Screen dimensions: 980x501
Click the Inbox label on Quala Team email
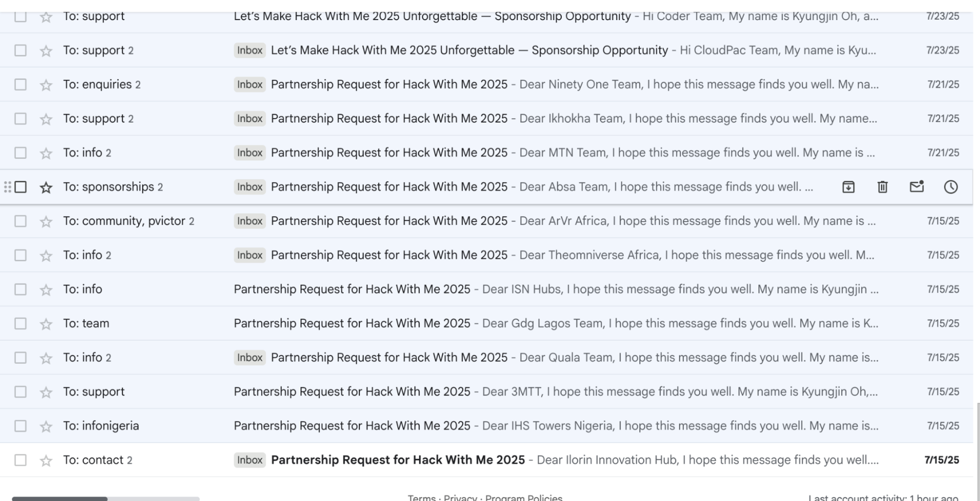pos(250,357)
